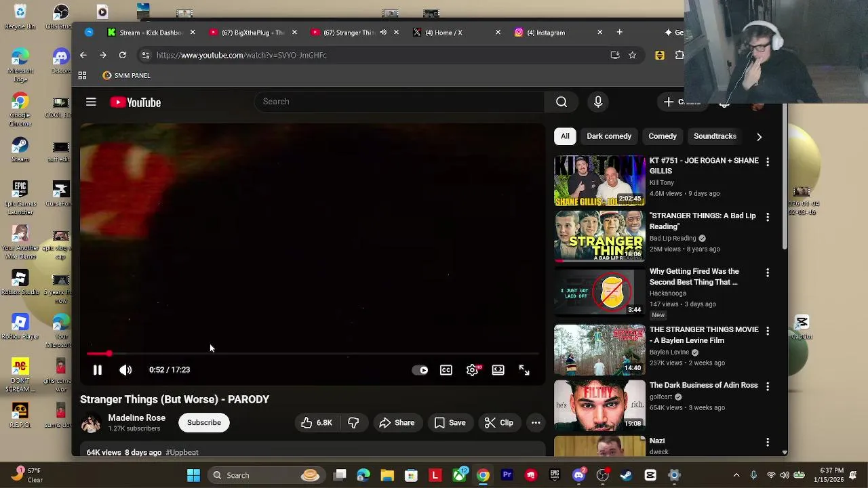
Task: Search with voice microphone icon
Action: pyautogui.click(x=598, y=102)
